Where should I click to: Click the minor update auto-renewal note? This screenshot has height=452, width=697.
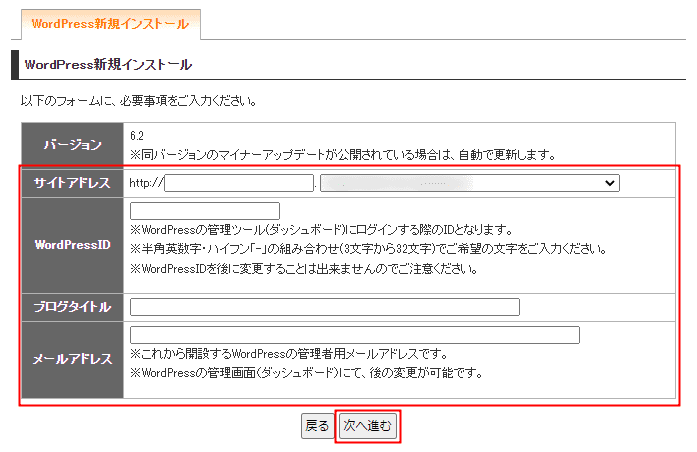[343, 155]
